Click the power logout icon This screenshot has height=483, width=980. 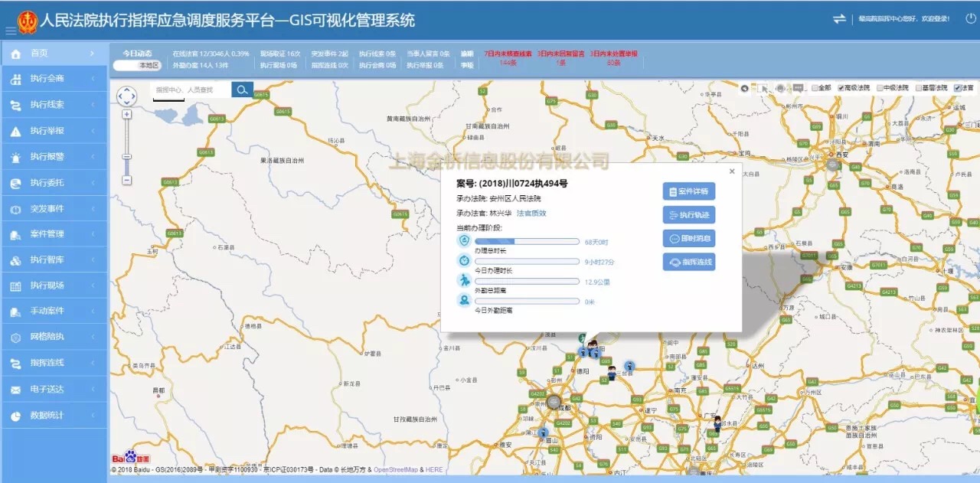[971, 18]
